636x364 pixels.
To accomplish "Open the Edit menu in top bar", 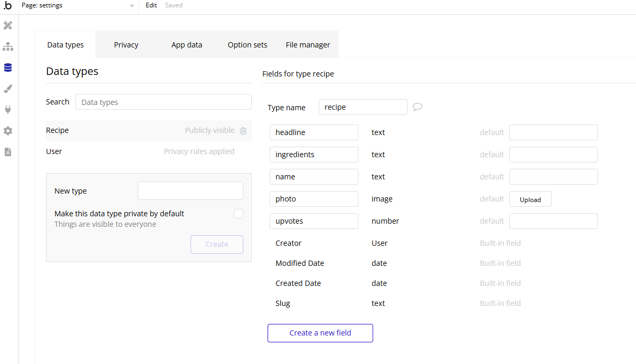I will click(x=151, y=5).
